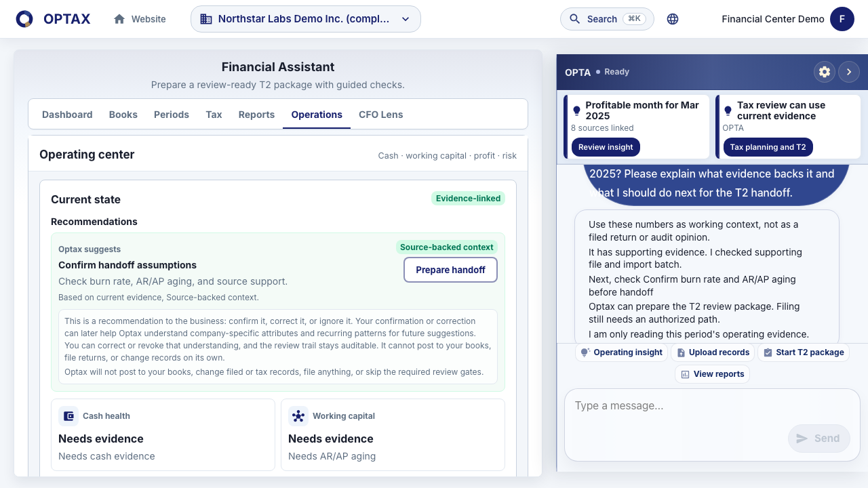Start the T2 package chip
The width and height of the screenshot is (868, 488).
click(x=803, y=352)
